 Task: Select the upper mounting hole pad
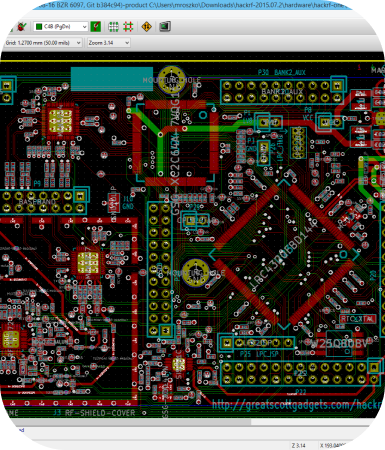(x=171, y=80)
